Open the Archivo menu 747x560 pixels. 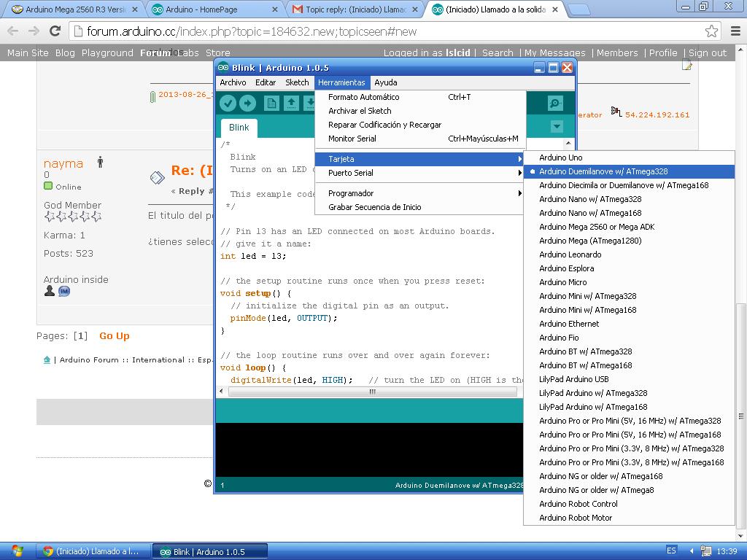(233, 82)
